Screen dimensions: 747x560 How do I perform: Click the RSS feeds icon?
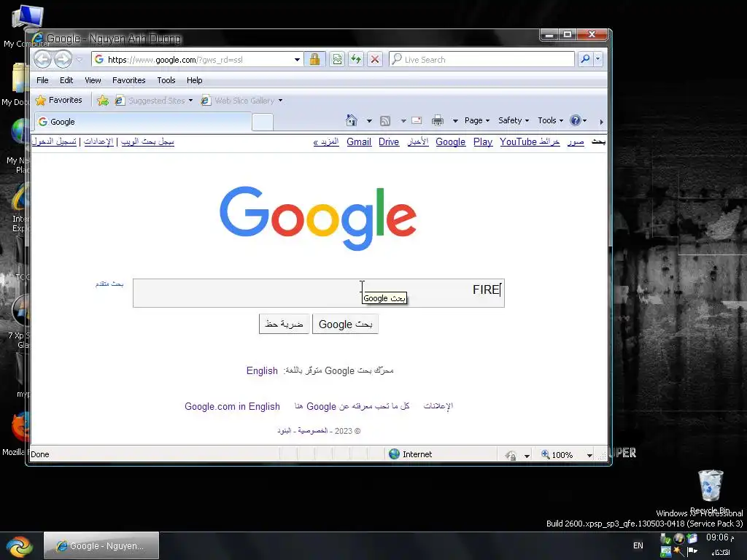(385, 121)
